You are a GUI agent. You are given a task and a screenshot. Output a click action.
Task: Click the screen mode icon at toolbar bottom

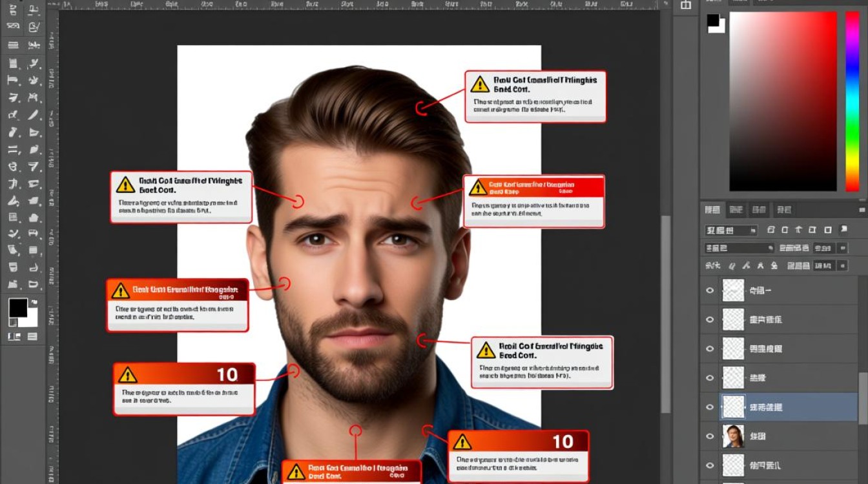coord(32,336)
